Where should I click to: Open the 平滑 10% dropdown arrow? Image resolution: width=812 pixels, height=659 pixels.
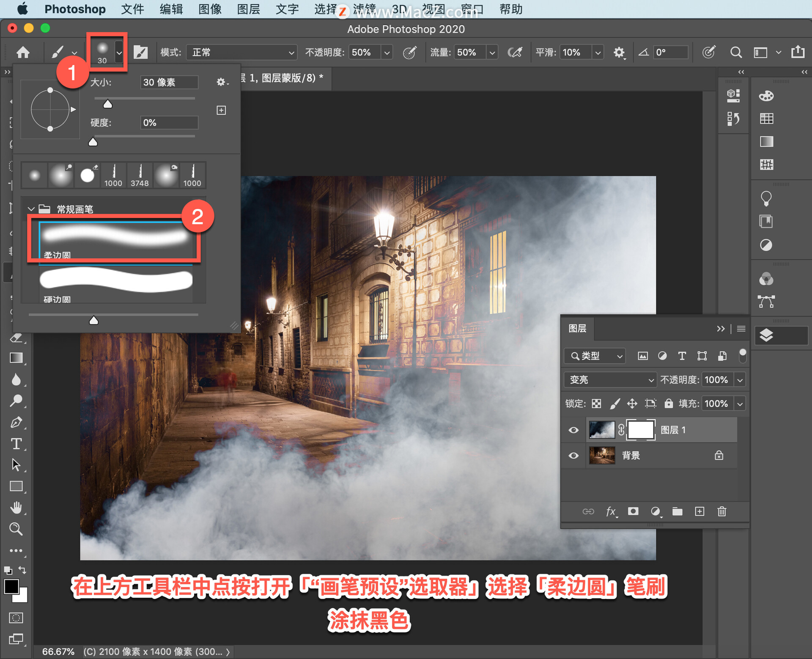pos(598,53)
